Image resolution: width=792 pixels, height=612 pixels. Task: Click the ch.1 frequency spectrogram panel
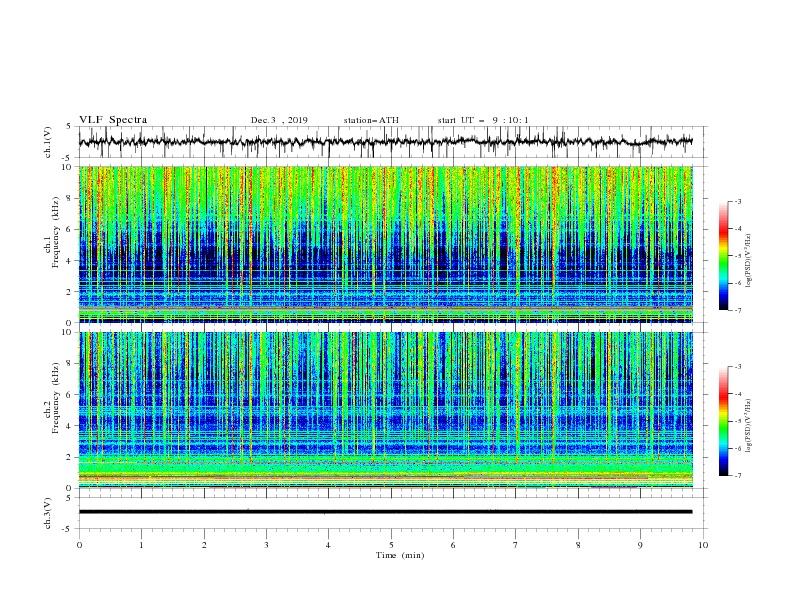tap(386, 244)
